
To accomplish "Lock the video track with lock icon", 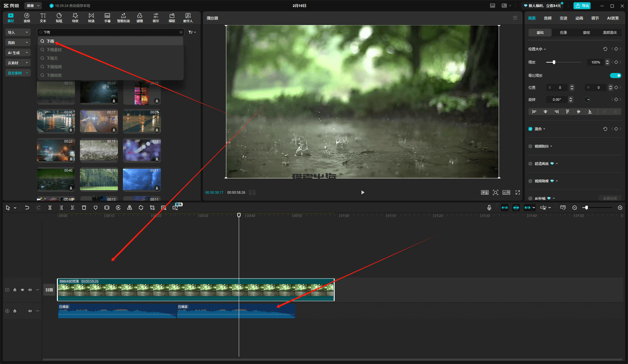I will point(15,290).
